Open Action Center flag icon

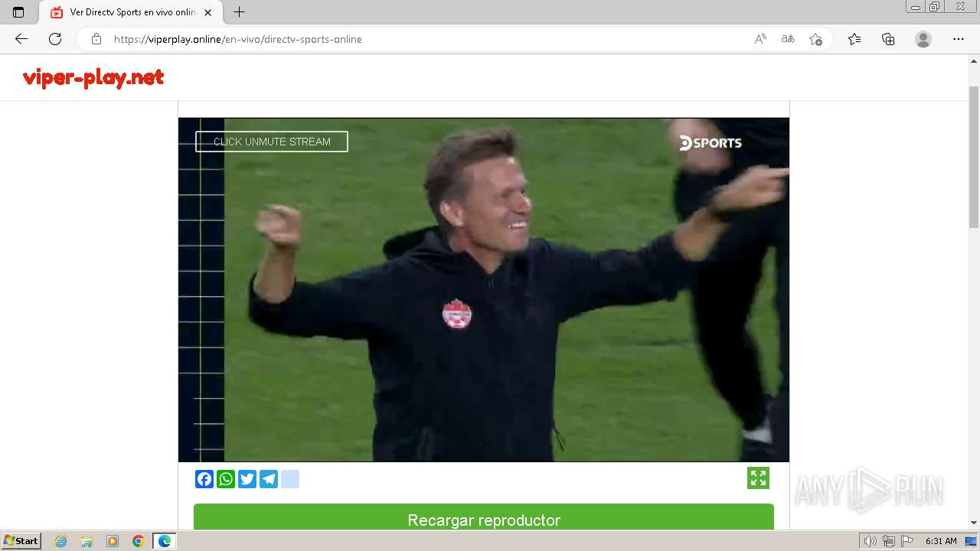(907, 541)
